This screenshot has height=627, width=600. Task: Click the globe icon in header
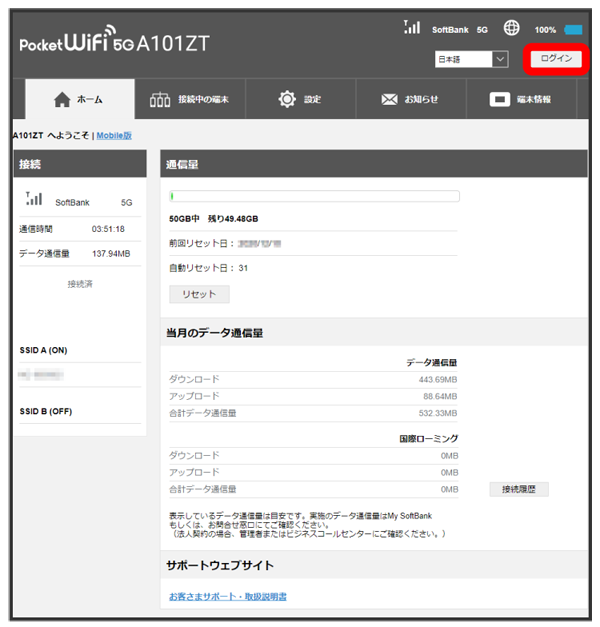[x=513, y=29]
